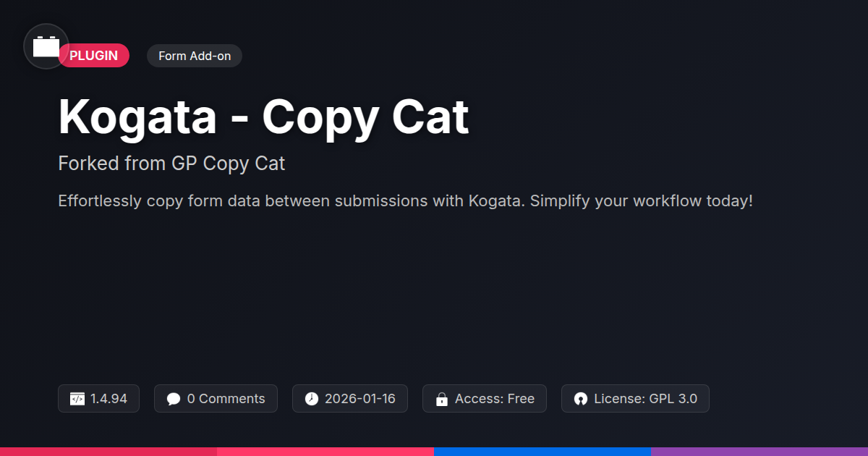Click the License: GPL 3.0 badge
The image size is (868, 456).
coord(635,399)
